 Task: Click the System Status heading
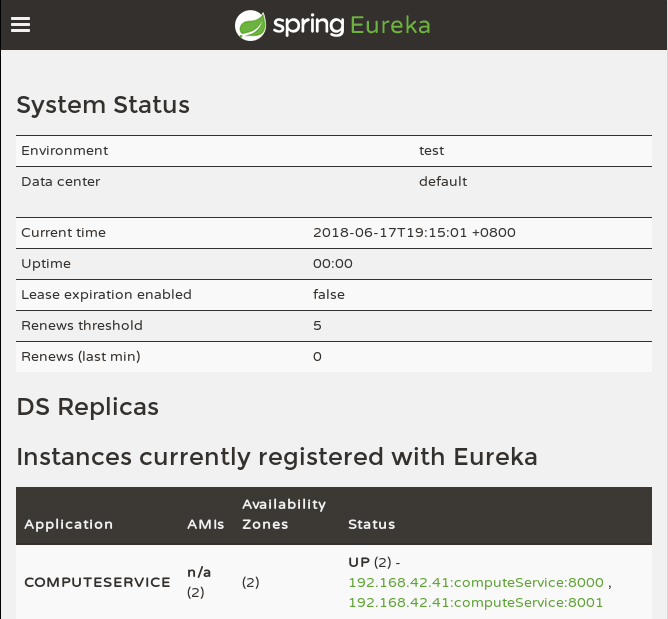coord(103,104)
